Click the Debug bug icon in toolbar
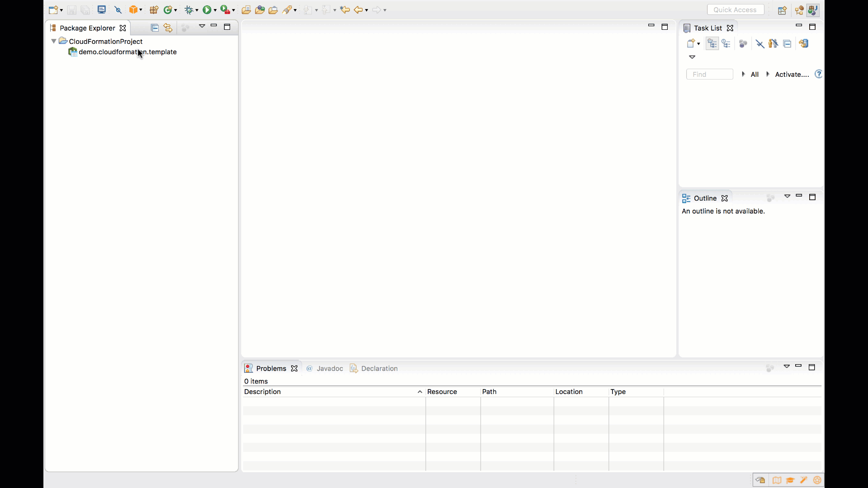 coord(189,10)
